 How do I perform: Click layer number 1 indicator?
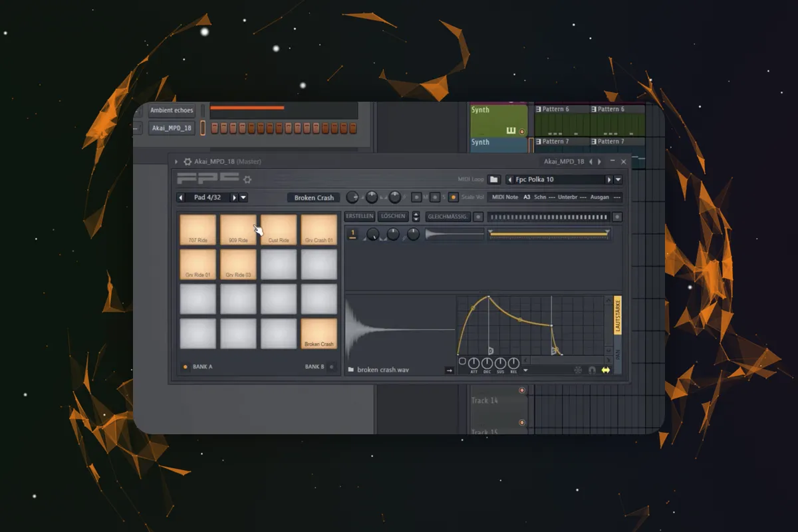[353, 234]
